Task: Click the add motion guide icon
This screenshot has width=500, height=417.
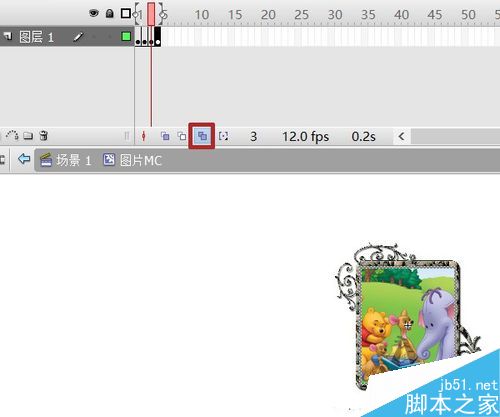Action: pos(12,135)
